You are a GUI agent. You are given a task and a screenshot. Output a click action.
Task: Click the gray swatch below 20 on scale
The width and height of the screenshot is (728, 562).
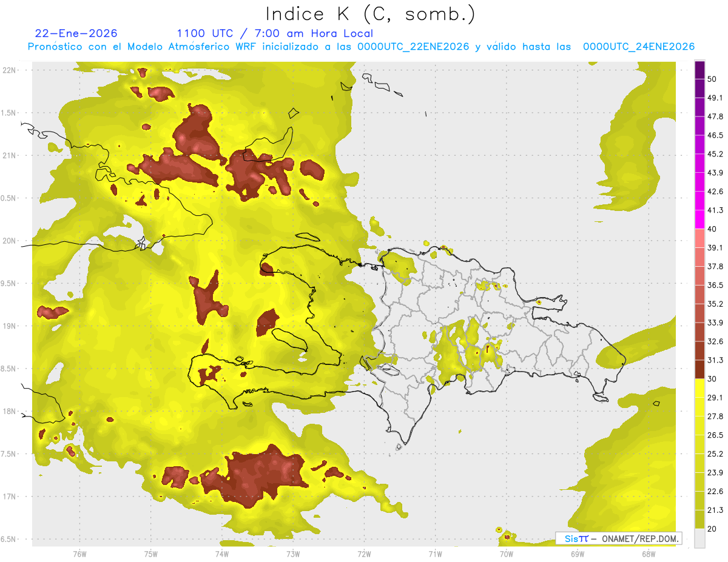pos(699,538)
